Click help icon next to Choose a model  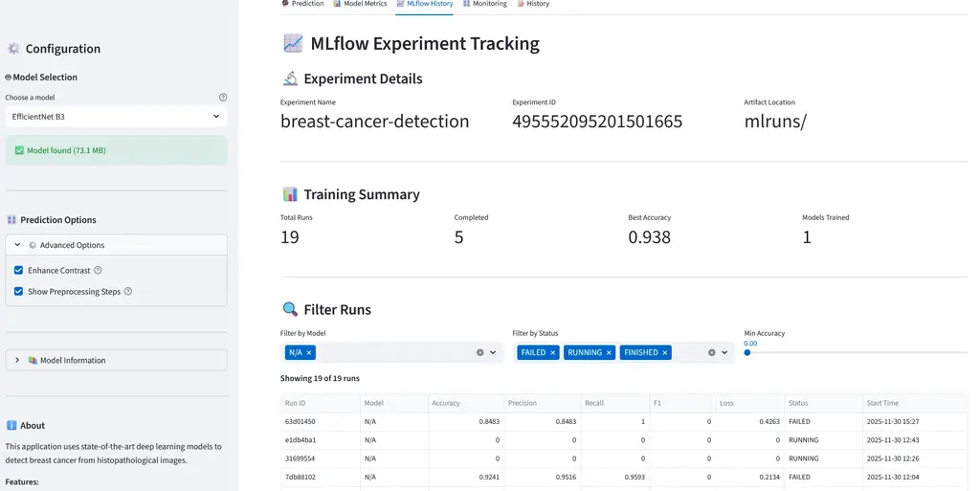[x=223, y=98]
